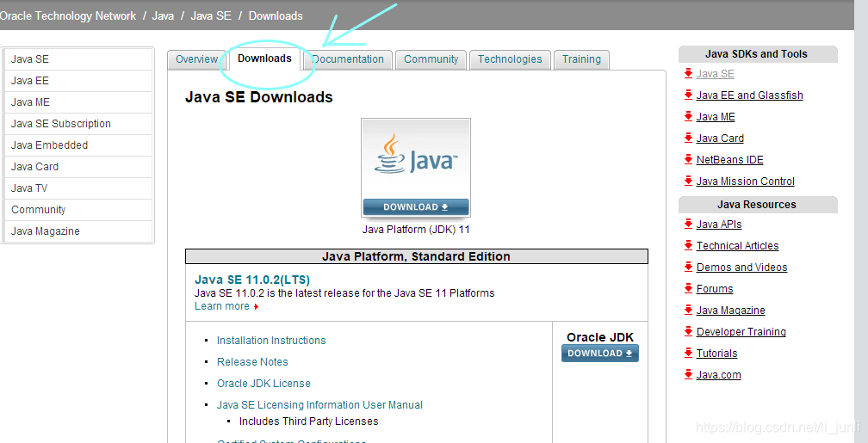Open the Training tab
This screenshot has width=868, height=443.
coord(581,59)
